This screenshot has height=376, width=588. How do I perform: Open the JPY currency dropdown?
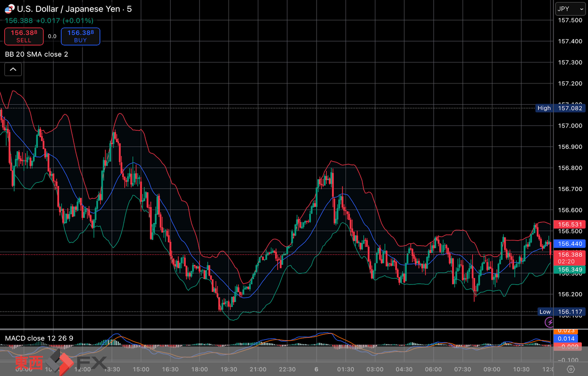point(570,9)
